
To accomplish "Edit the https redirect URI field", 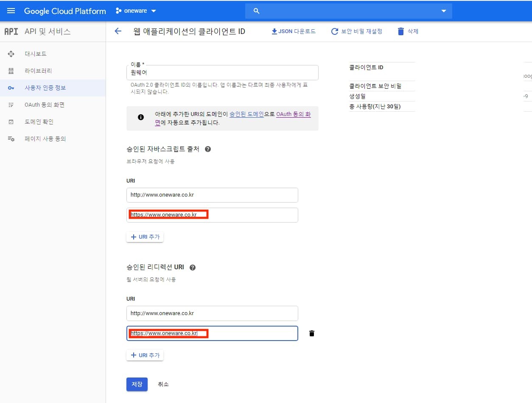I will click(x=212, y=333).
